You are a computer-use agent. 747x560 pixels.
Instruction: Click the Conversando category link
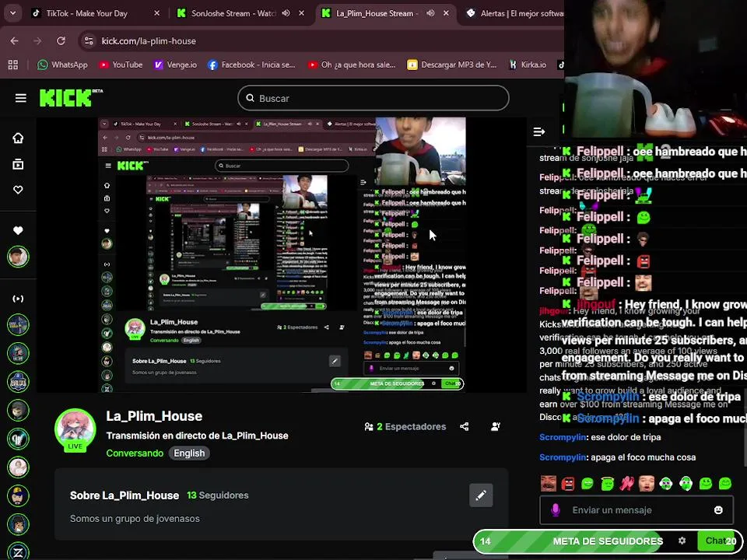pos(135,453)
